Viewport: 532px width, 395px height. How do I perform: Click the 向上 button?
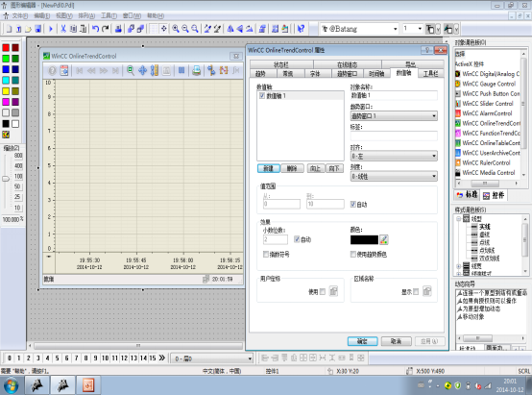pos(316,168)
